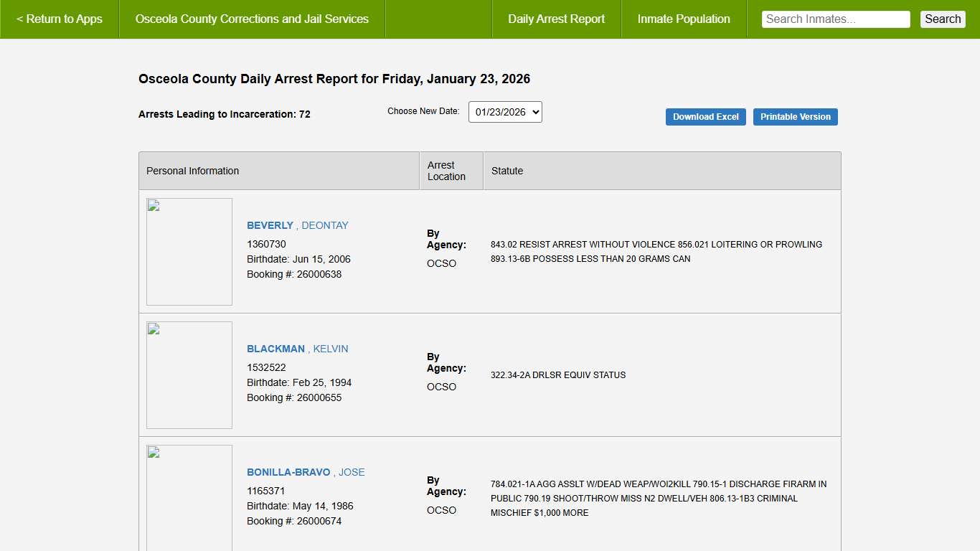Click the Arrest Location column header
This screenshot has height=551, width=980.
(446, 171)
